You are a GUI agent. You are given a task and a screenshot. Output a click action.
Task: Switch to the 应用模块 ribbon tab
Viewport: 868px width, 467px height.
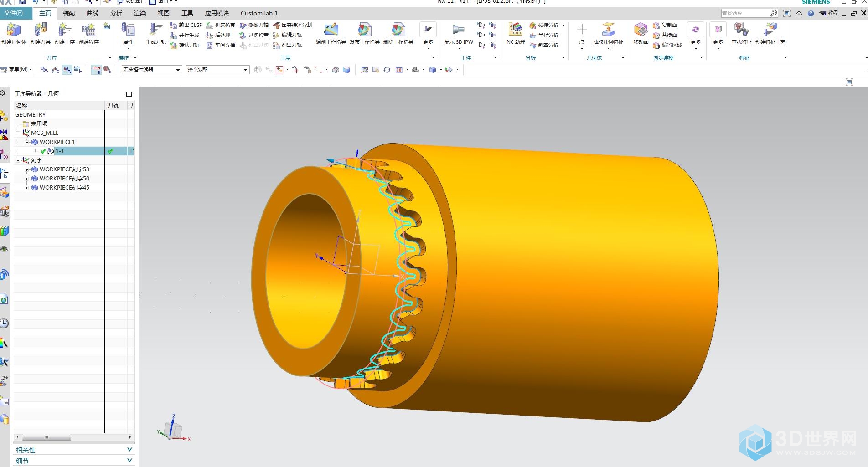[x=217, y=13]
